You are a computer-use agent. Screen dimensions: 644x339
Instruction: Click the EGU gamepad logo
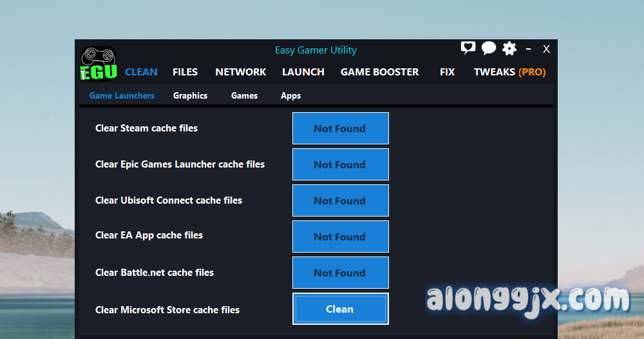99,64
